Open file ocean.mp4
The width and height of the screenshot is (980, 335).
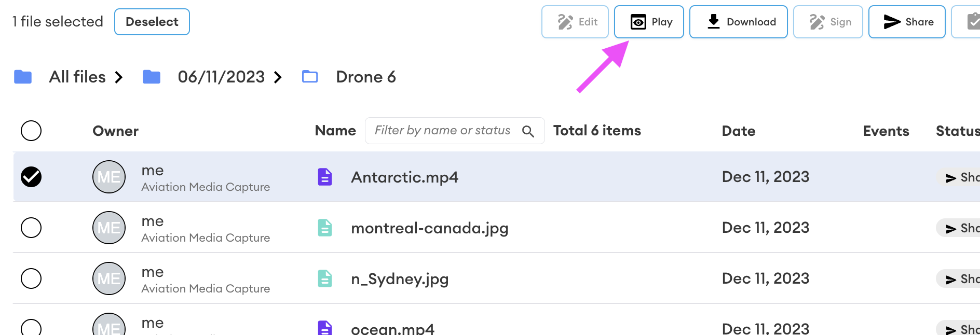pos(392,329)
